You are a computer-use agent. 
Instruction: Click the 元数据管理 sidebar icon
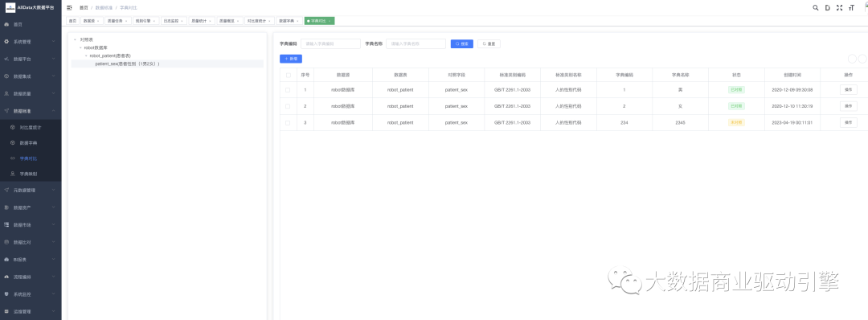(6, 190)
